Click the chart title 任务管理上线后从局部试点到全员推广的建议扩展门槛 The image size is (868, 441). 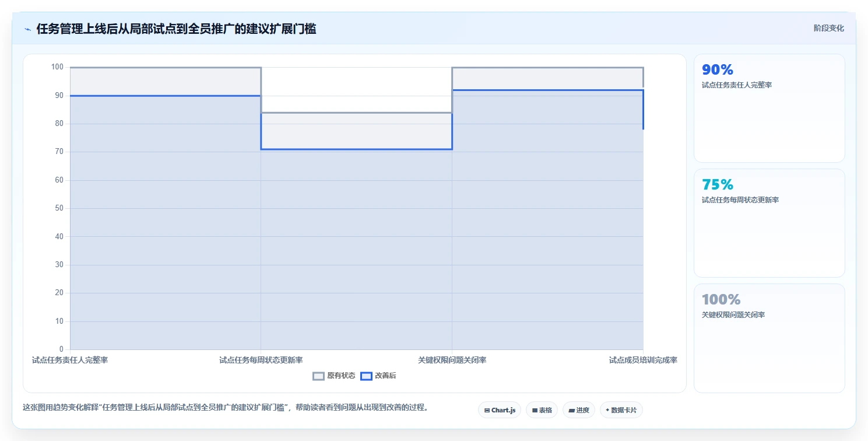click(x=176, y=29)
